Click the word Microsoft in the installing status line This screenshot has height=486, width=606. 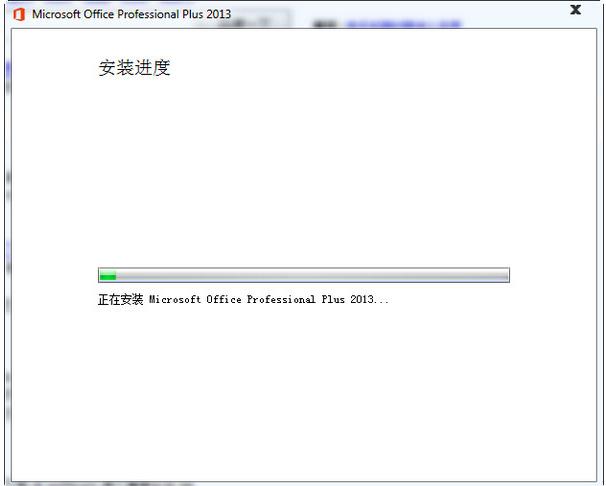[x=175, y=299]
